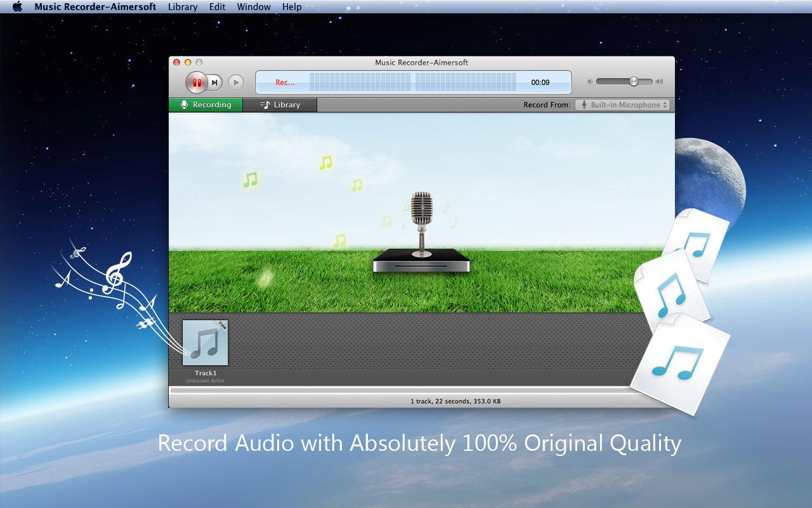Open the Built-in Microphone source dropdown
812x508 pixels.
622,105
